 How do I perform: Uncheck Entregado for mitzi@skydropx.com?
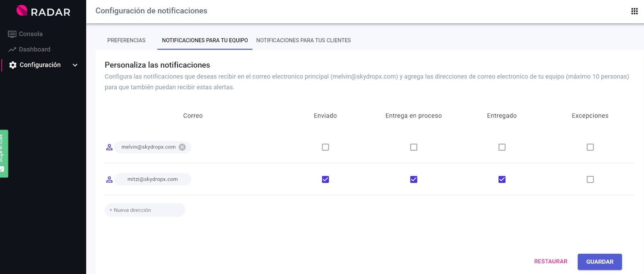coord(502,179)
